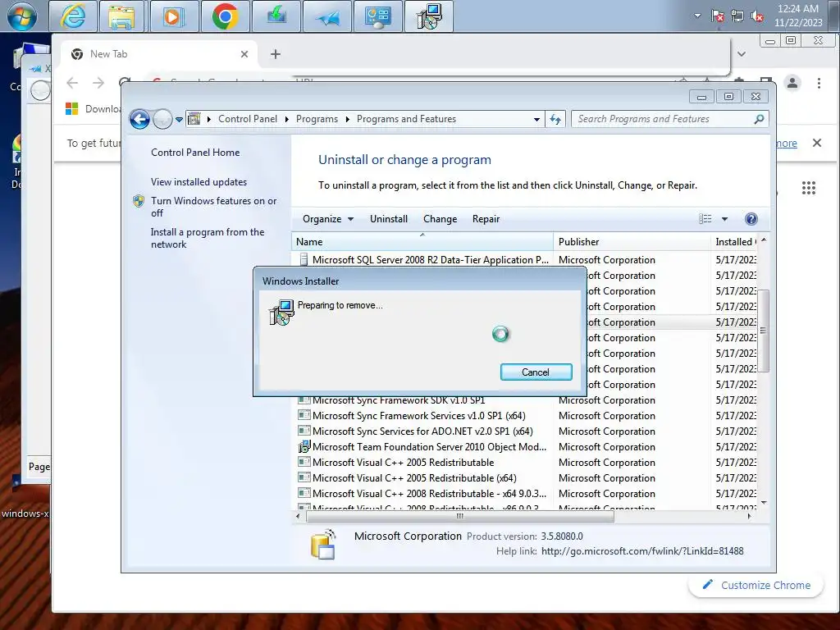This screenshot has height=630, width=840.
Task: Dismiss the Chrome info bar with X
Action: [x=816, y=143]
